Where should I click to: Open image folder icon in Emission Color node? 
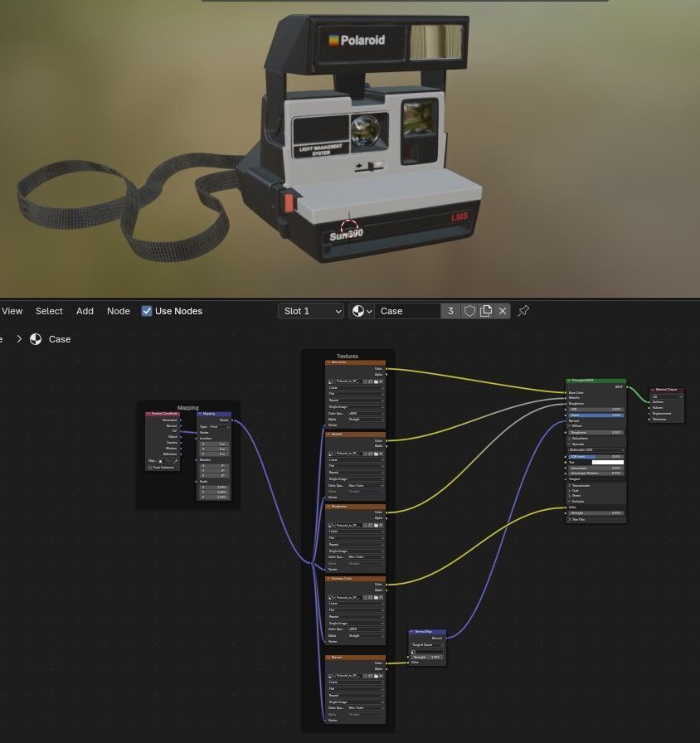pos(376,598)
